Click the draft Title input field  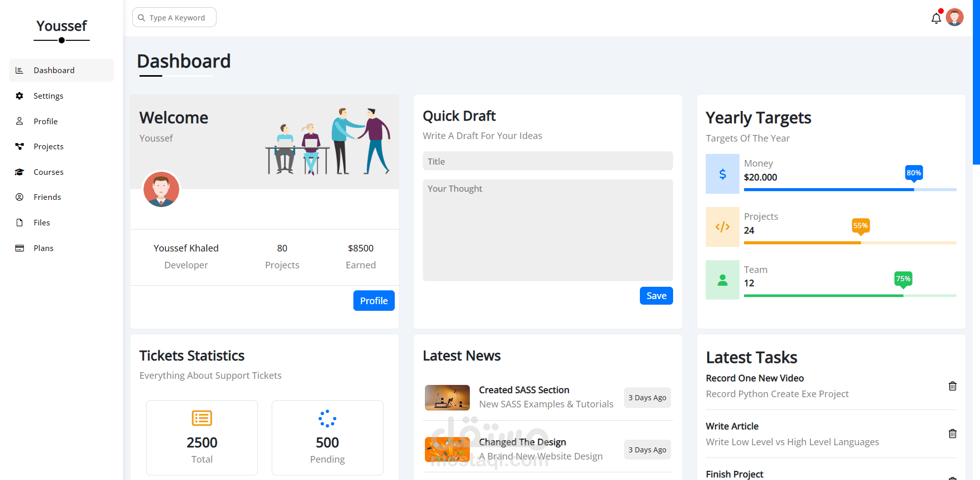click(548, 161)
